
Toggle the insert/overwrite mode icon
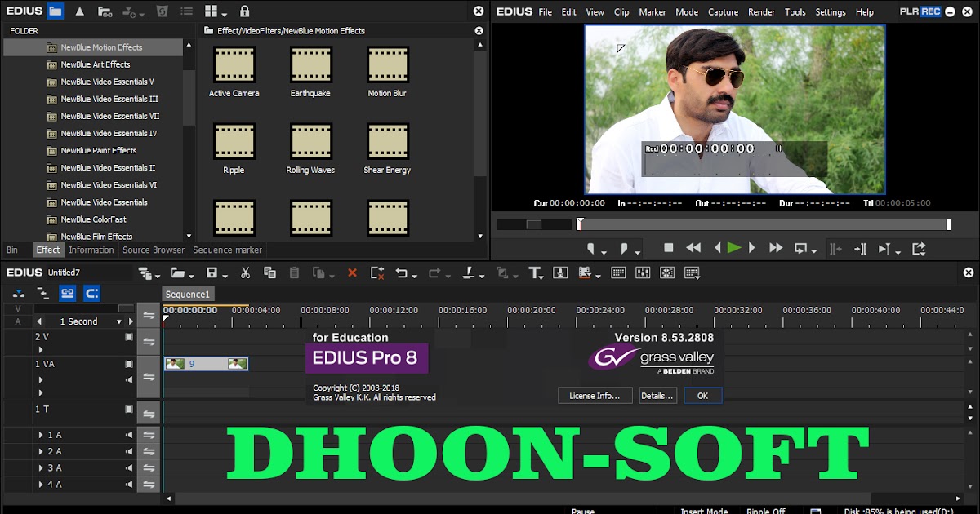coord(18,293)
